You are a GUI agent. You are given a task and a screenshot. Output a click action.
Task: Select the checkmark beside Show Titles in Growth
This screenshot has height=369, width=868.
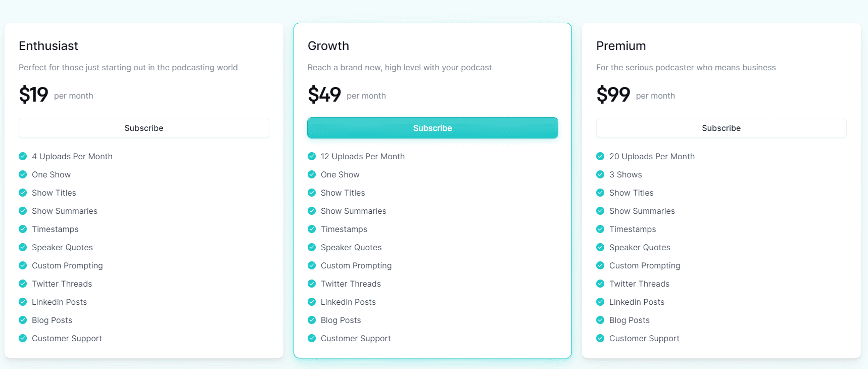[x=311, y=193]
